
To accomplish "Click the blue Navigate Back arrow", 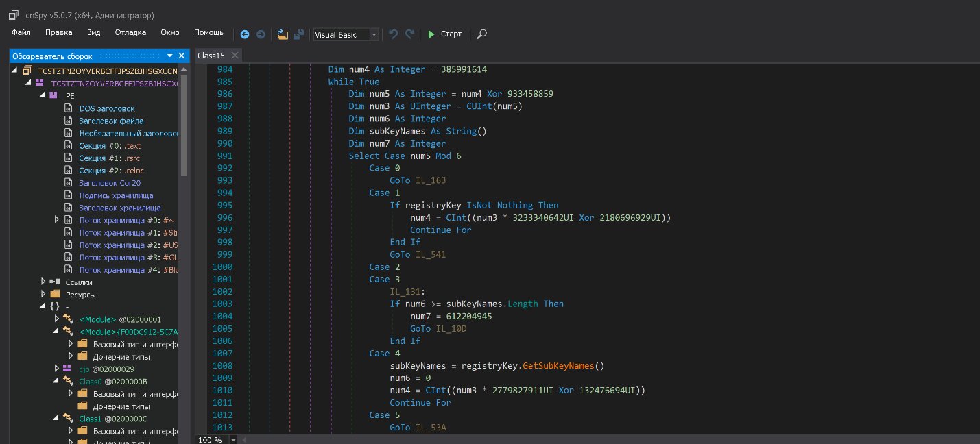I will coord(245,34).
